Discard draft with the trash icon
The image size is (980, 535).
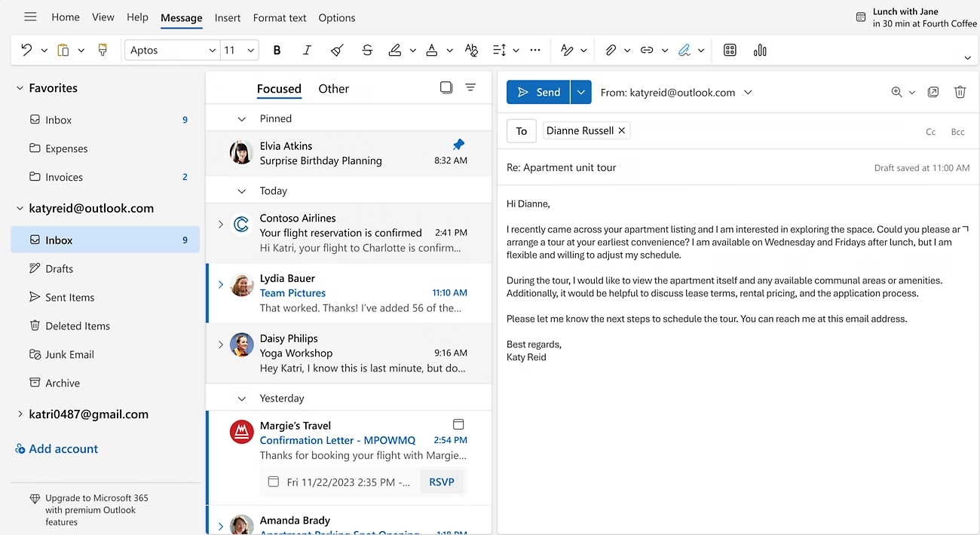click(960, 92)
